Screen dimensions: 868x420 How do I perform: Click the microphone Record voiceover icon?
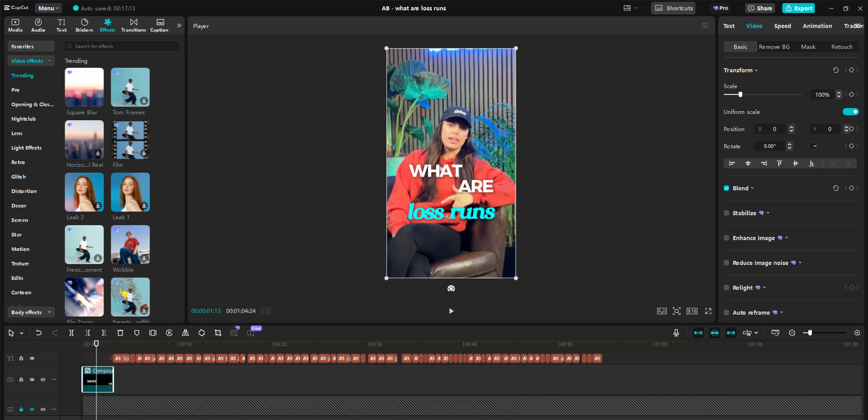pos(676,333)
